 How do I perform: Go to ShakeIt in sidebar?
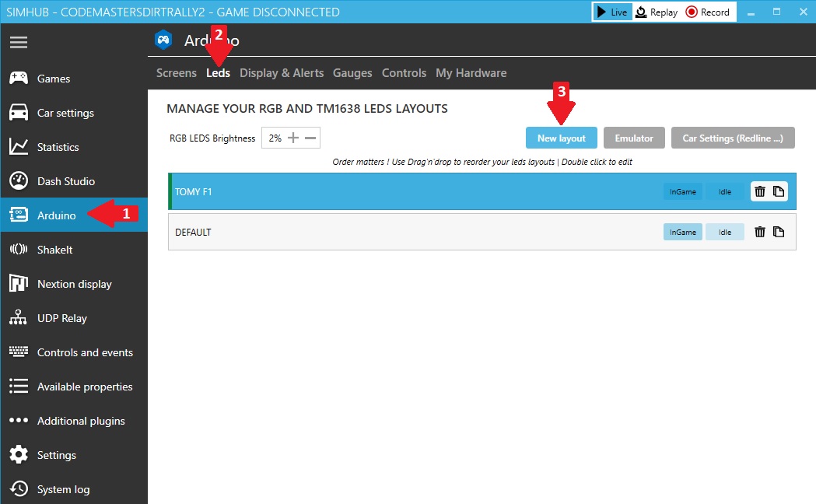point(54,250)
